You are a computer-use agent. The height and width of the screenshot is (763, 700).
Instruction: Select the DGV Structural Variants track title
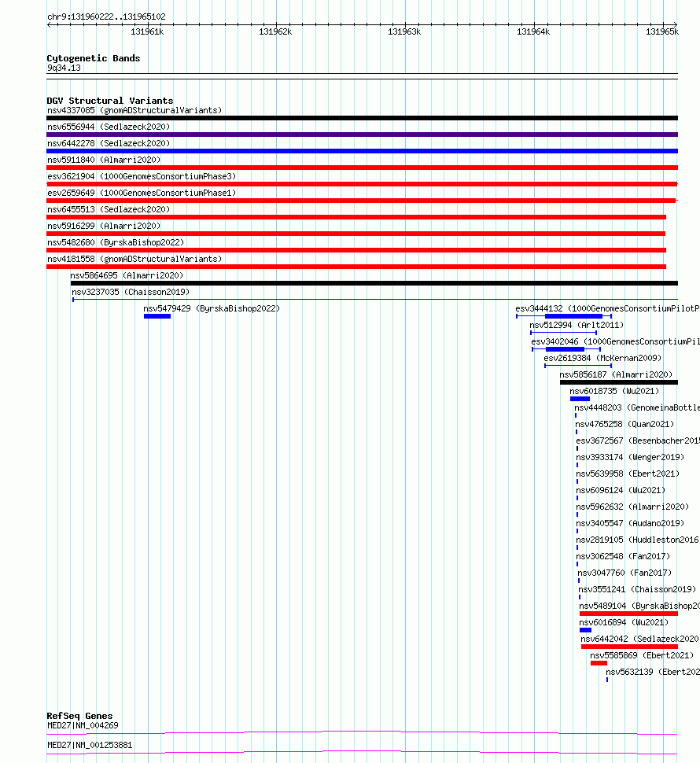pos(110,101)
